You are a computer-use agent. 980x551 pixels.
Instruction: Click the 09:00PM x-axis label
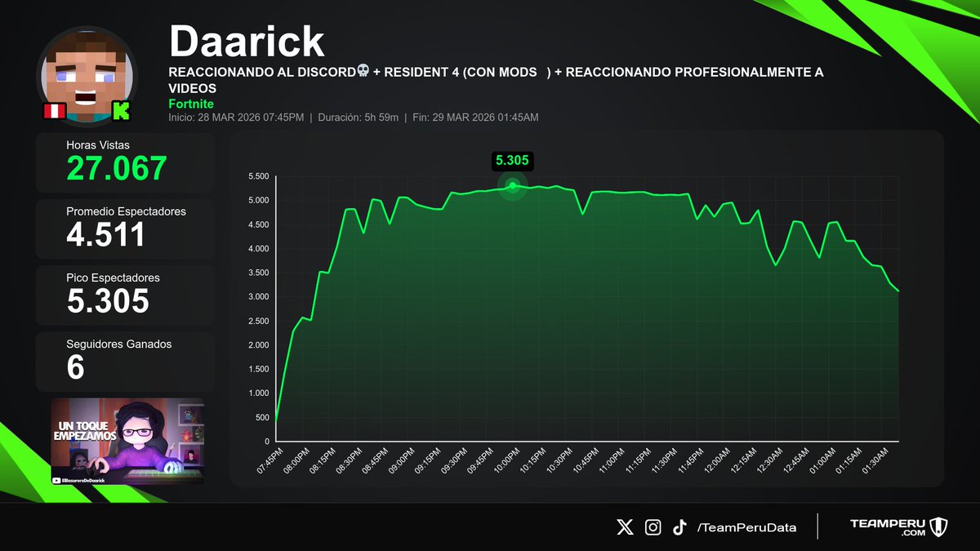point(400,460)
